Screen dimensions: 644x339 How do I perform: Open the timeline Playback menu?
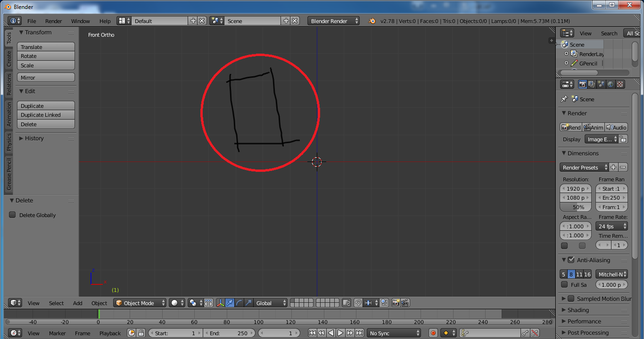(x=110, y=333)
